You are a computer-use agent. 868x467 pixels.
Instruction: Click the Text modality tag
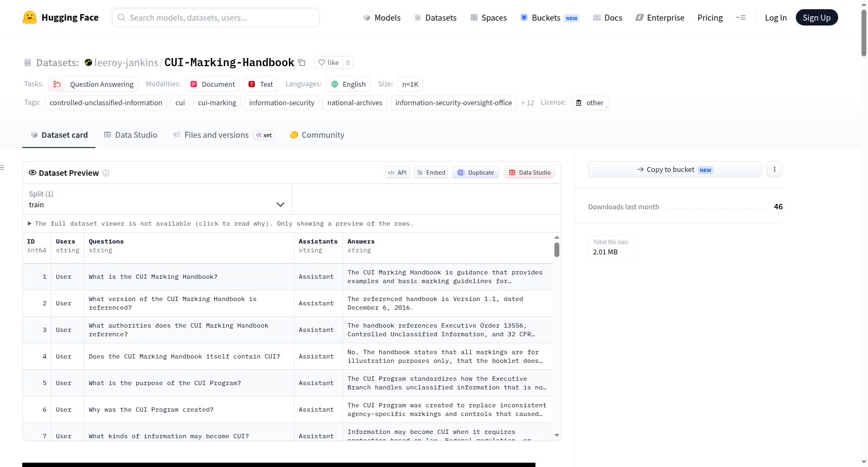tap(260, 84)
